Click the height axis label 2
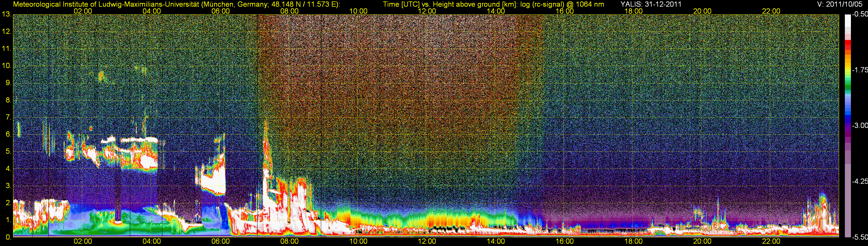 [8, 203]
